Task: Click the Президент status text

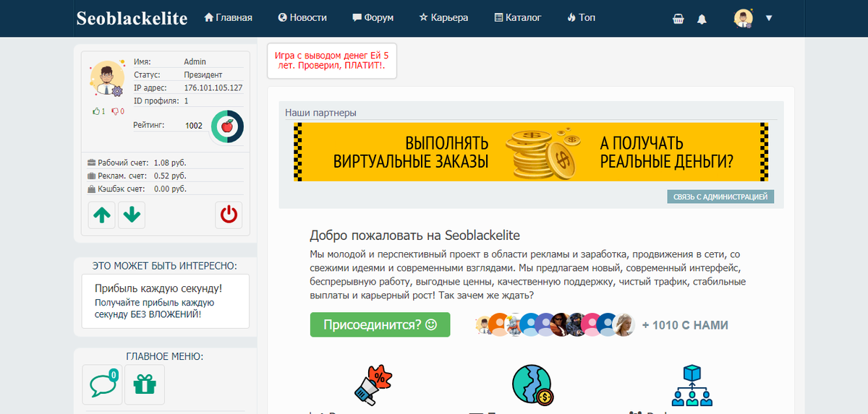Action: (203, 75)
